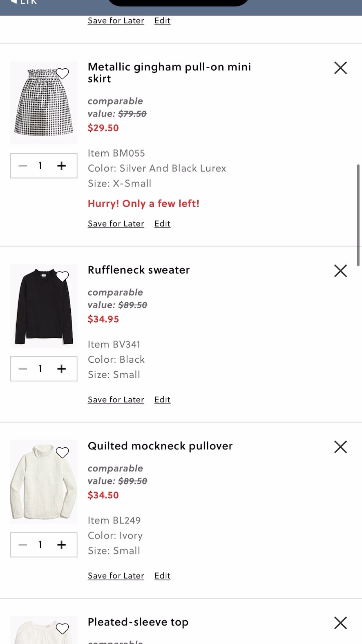Screen dimensions: 362x644
Task: Return to LTK via the back banner
Action: click(22, 3)
